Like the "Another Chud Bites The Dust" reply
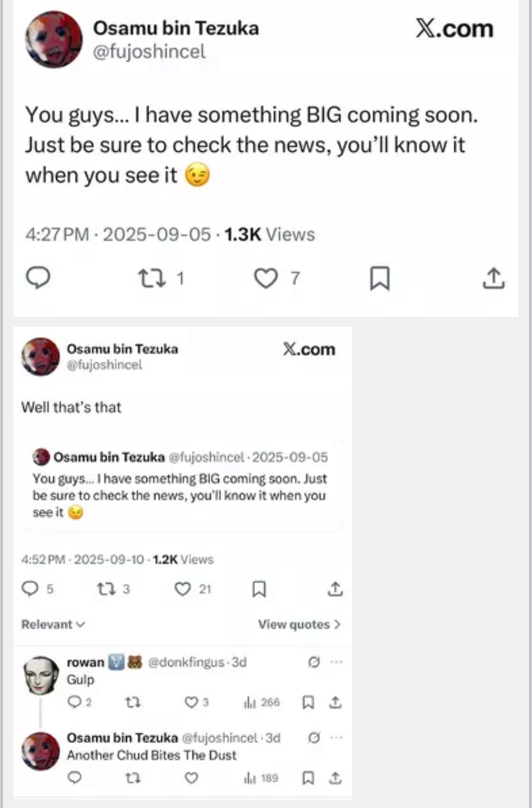 [191, 778]
